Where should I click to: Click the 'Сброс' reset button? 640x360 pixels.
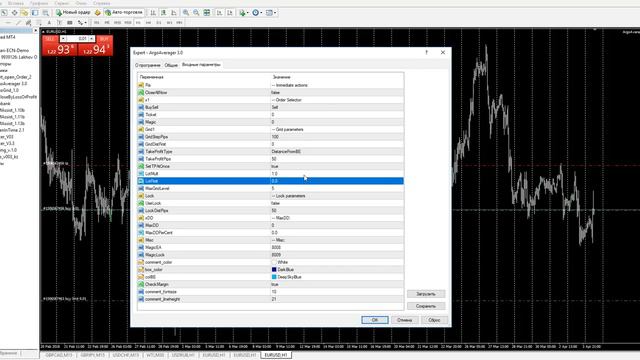tap(434, 320)
